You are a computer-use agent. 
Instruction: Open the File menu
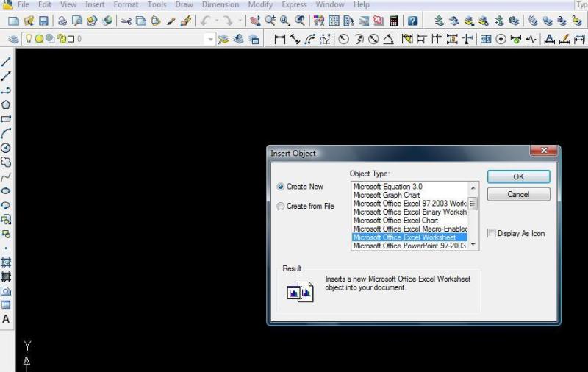point(24,4)
